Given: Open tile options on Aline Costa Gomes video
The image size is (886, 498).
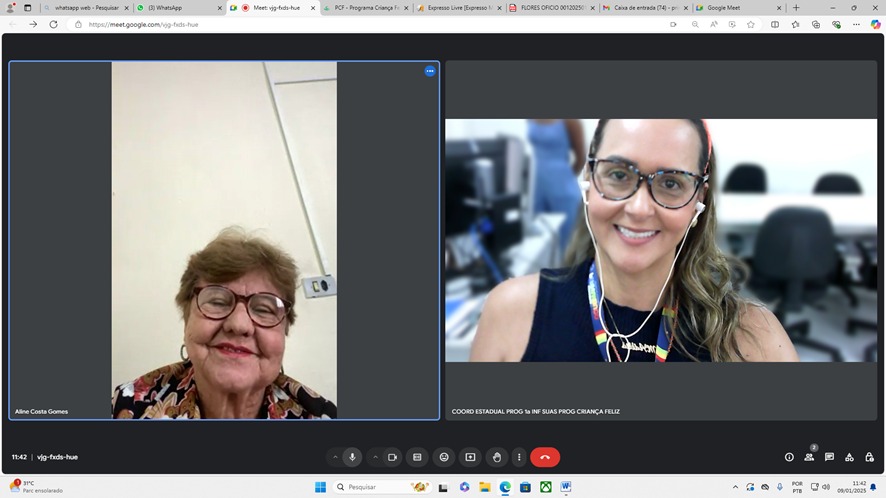Looking at the screenshot, I should 430,71.
